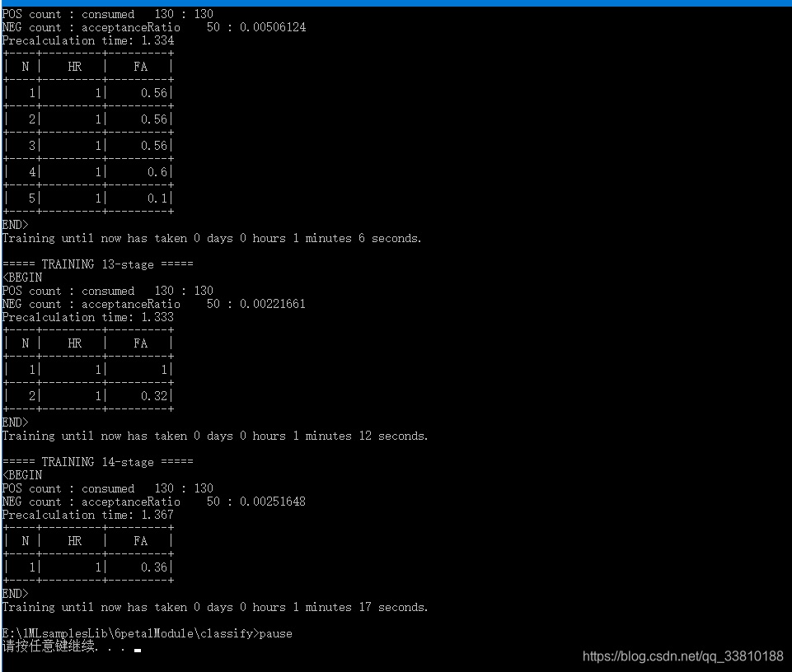Screen dimensions: 792x672
Task: Click the FA value 0.36 in stage 14
Action: [154, 567]
